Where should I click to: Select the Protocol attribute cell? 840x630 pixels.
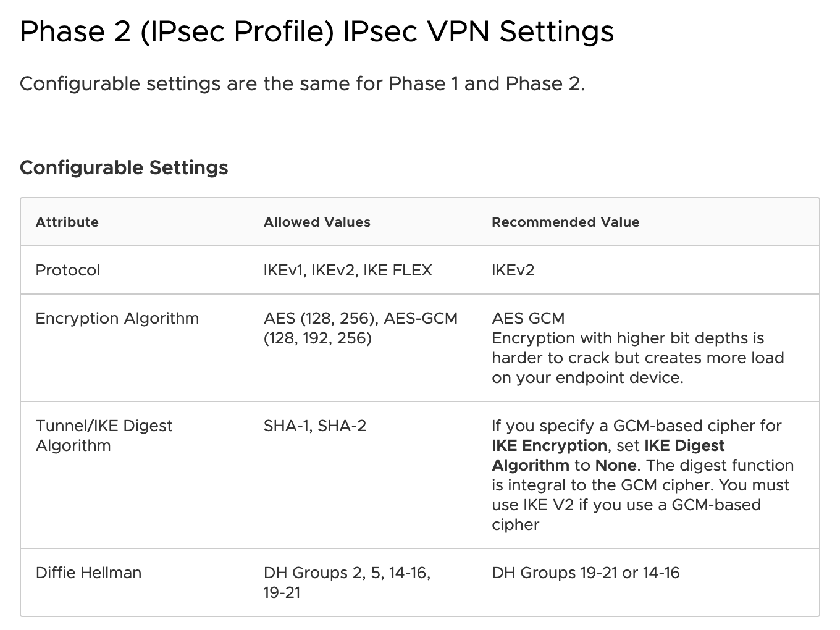(x=68, y=270)
